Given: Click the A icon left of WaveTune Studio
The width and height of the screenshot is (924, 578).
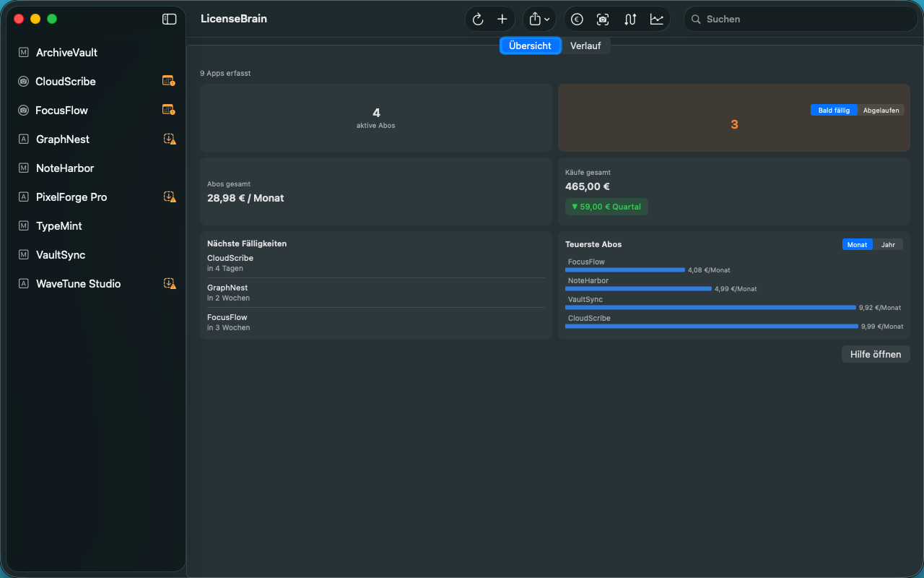Looking at the screenshot, I should [x=23, y=284].
